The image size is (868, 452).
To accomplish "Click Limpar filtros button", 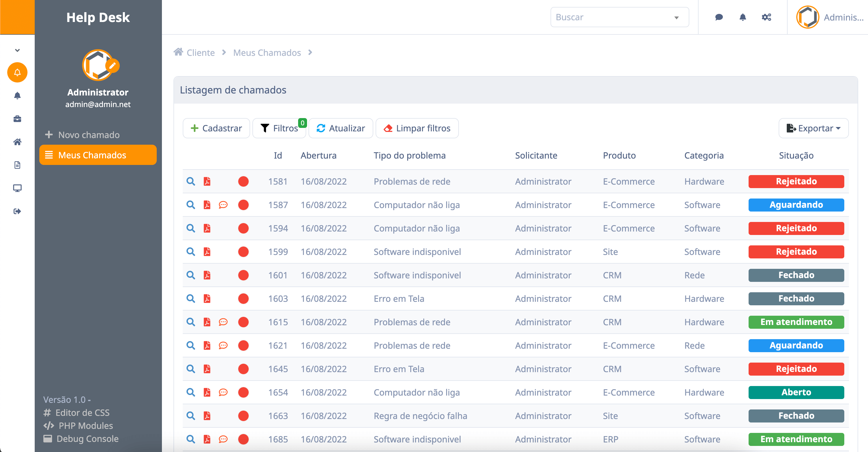I will click(x=417, y=128).
